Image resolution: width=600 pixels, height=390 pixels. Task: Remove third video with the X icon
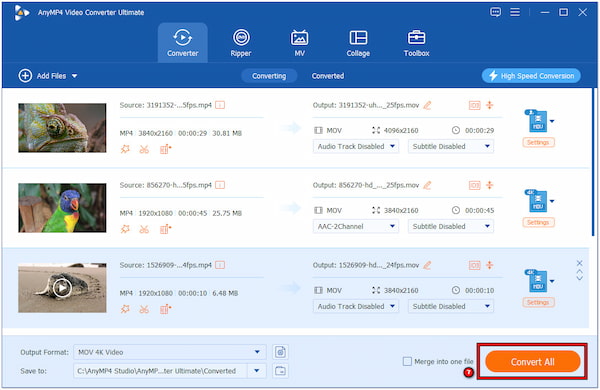pyautogui.click(x=579, y=263)
